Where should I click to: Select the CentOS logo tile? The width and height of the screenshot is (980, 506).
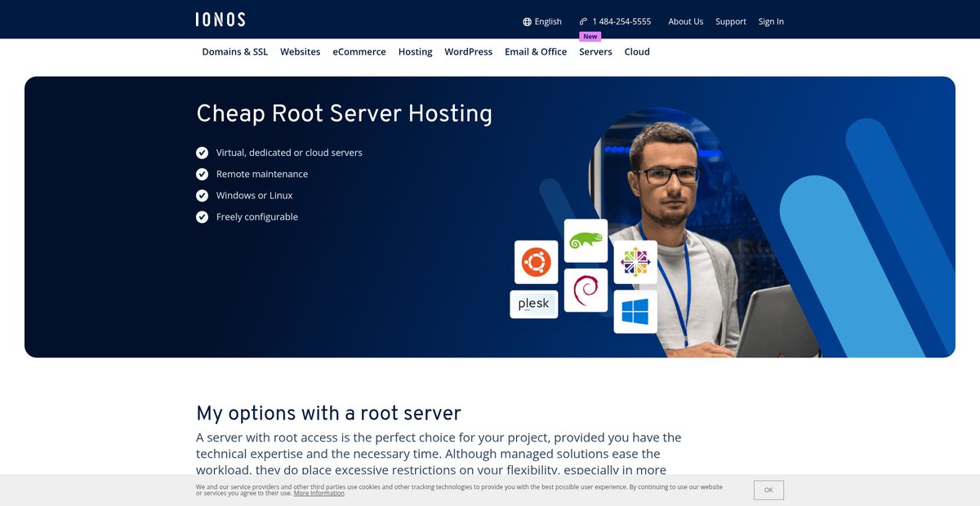[635, 262]
